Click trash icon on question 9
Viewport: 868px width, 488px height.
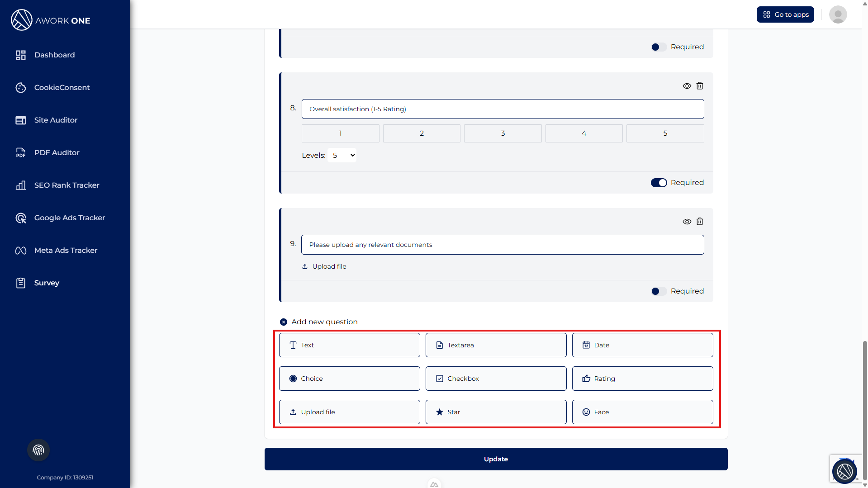[x=699, y=222]
